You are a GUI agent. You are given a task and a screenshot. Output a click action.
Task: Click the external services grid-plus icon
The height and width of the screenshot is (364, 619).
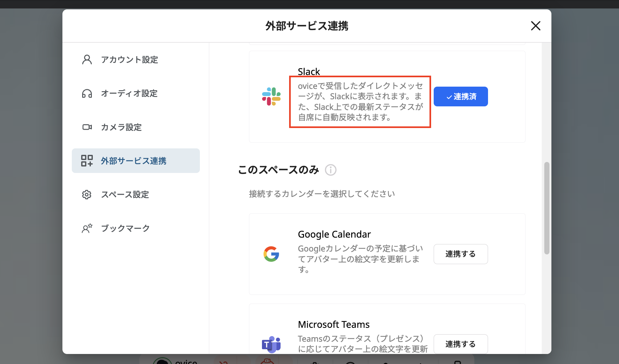(x=87, y=161)
